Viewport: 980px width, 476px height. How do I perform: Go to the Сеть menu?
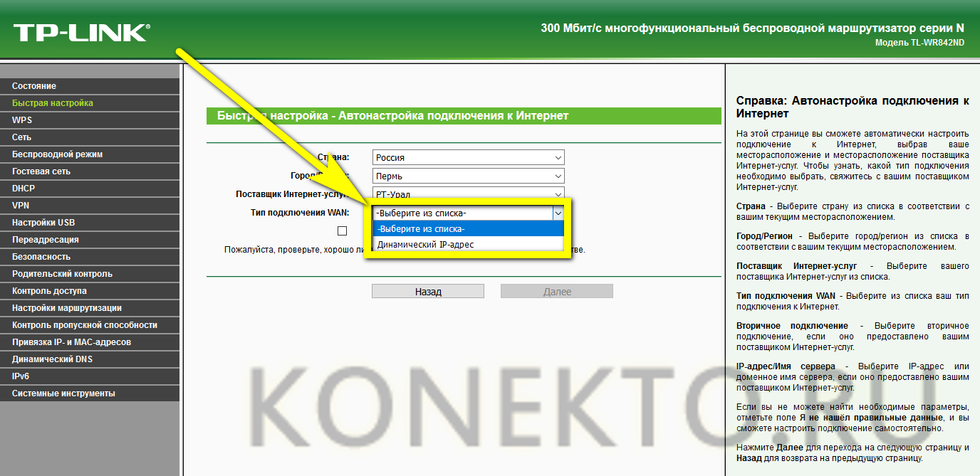(x=90, y=137)
